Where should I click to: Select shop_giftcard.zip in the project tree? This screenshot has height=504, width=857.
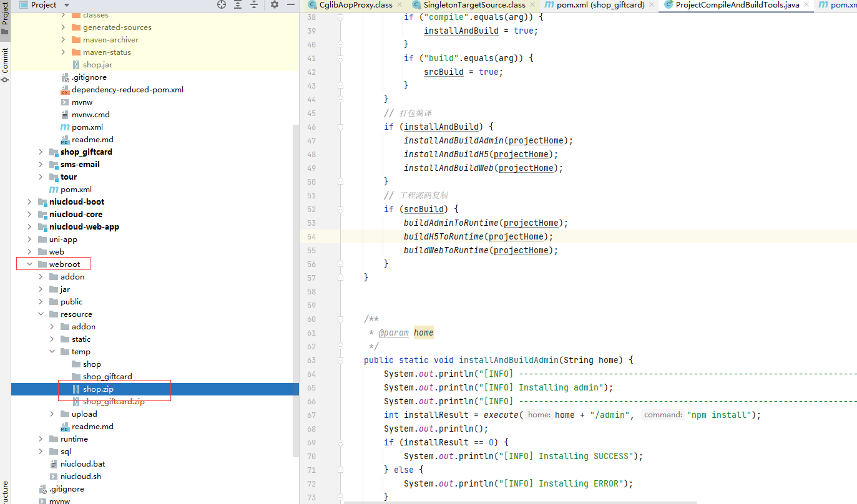[113, 402]
